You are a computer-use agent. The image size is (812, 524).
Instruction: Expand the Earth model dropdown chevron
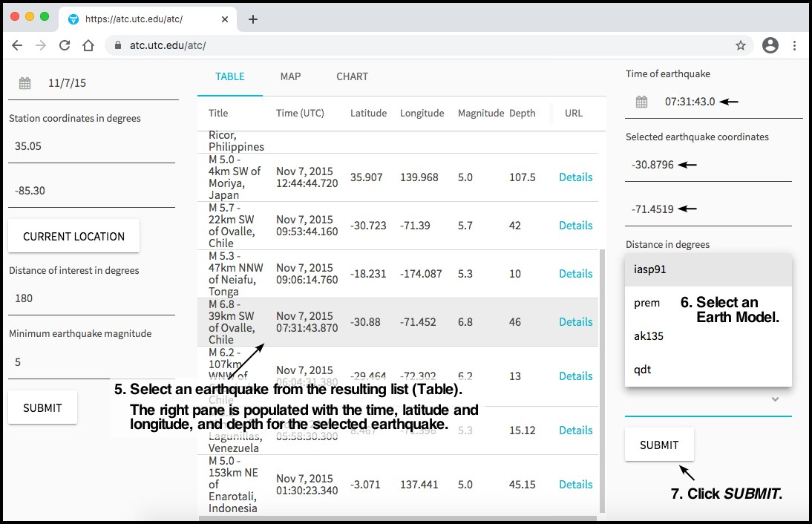[x=775, y=399]
